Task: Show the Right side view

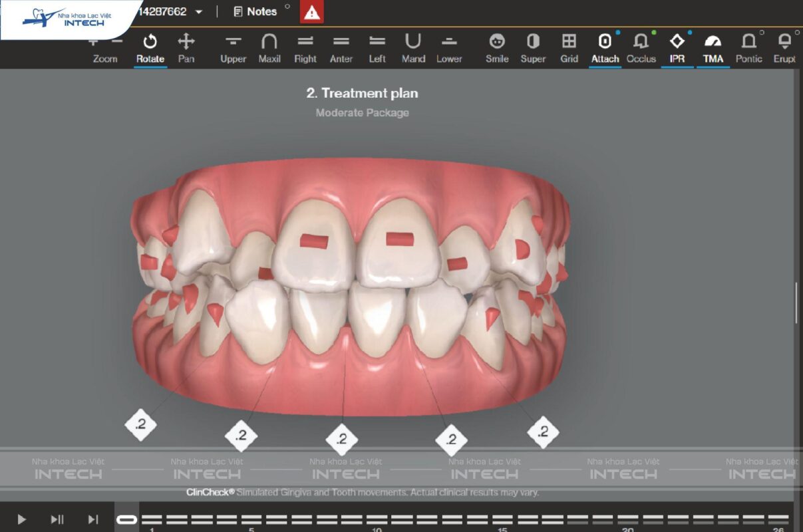Action: click(305, 48)
